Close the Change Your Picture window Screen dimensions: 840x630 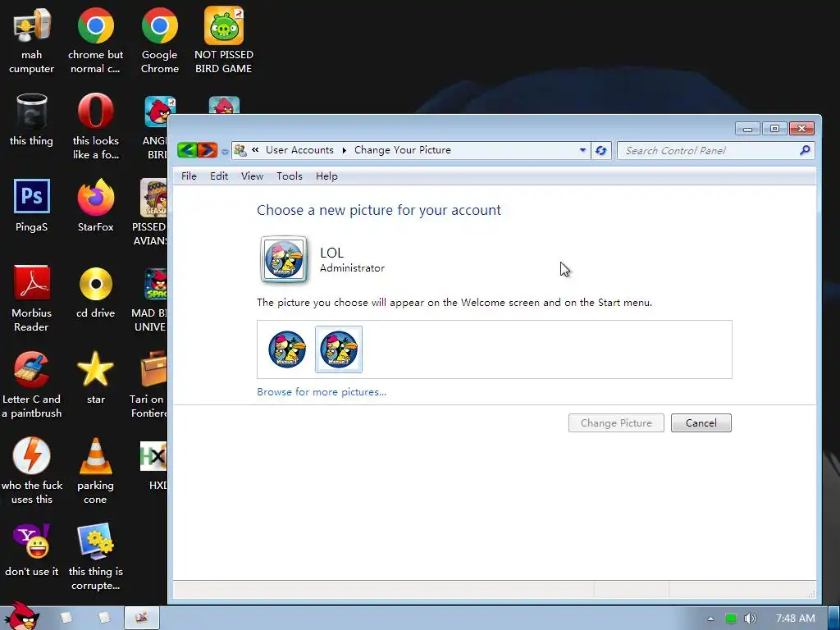coord(801,129)
